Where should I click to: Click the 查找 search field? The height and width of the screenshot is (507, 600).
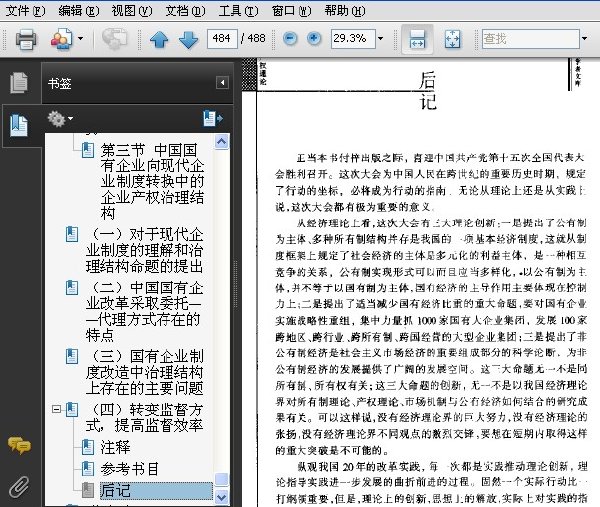tap(530, 38)
